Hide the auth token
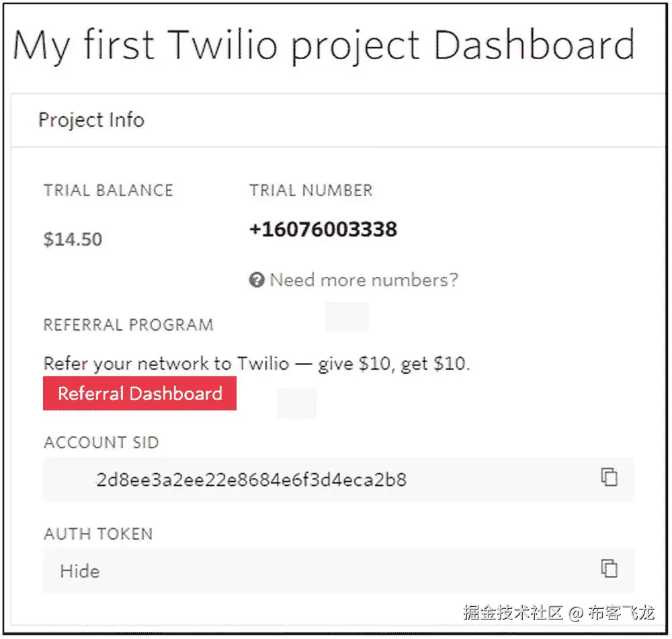Image resolution: width=672 pixels, height=639 pixels. [x=80, y=571]
